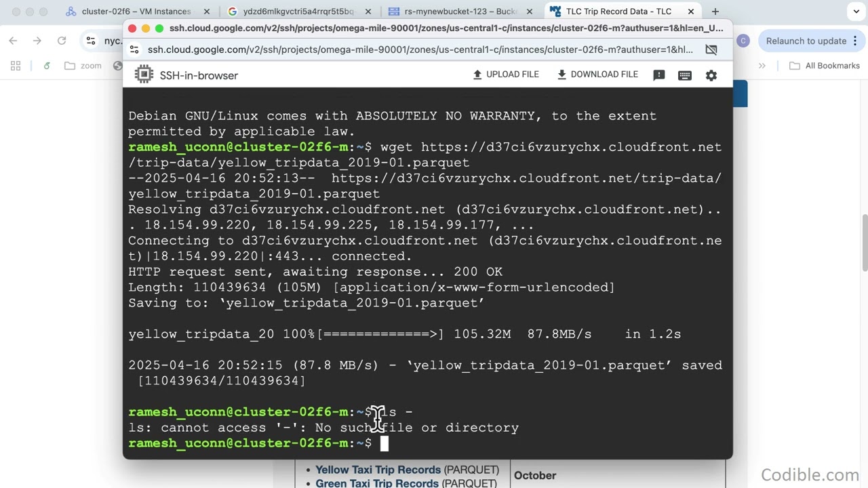
Task: Click the '200 OK' response text in terminal
Action: [478, 272]
